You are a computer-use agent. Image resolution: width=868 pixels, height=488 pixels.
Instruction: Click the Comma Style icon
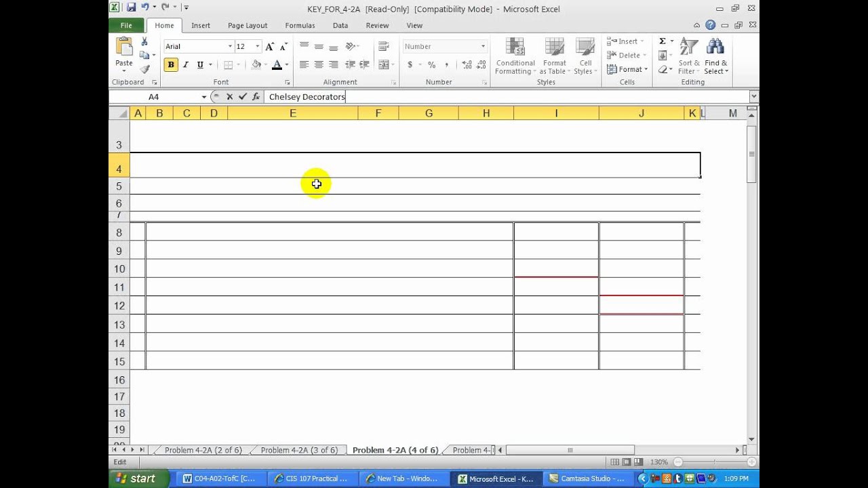[x=446, y=65]
